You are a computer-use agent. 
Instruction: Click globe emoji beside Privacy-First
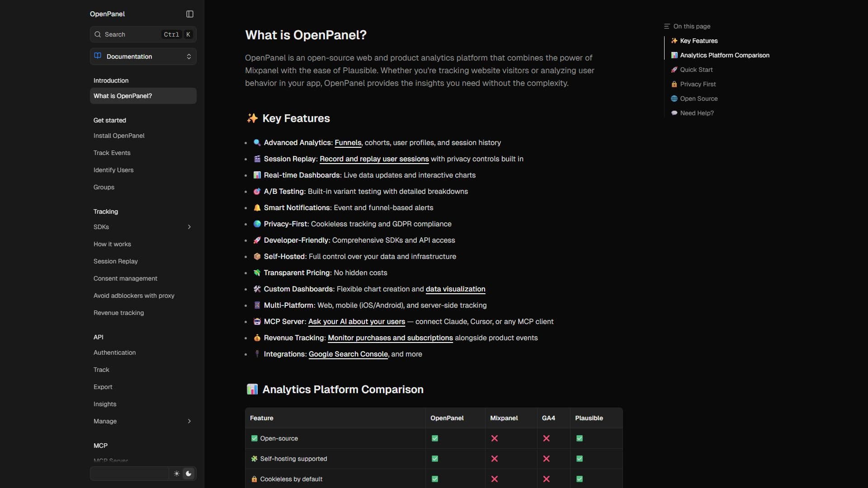257,224
